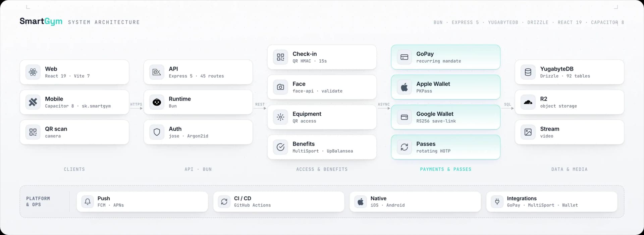Click the Apple logo on Native card

[361, 201]
